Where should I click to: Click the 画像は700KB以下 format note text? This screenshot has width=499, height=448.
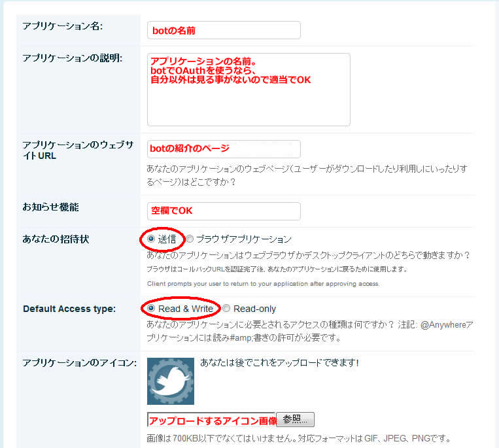click(299, 438)
